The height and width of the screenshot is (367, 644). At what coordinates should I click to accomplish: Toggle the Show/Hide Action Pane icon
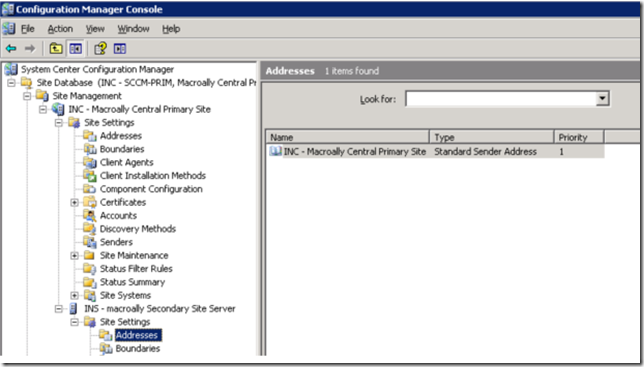[120, 49]
